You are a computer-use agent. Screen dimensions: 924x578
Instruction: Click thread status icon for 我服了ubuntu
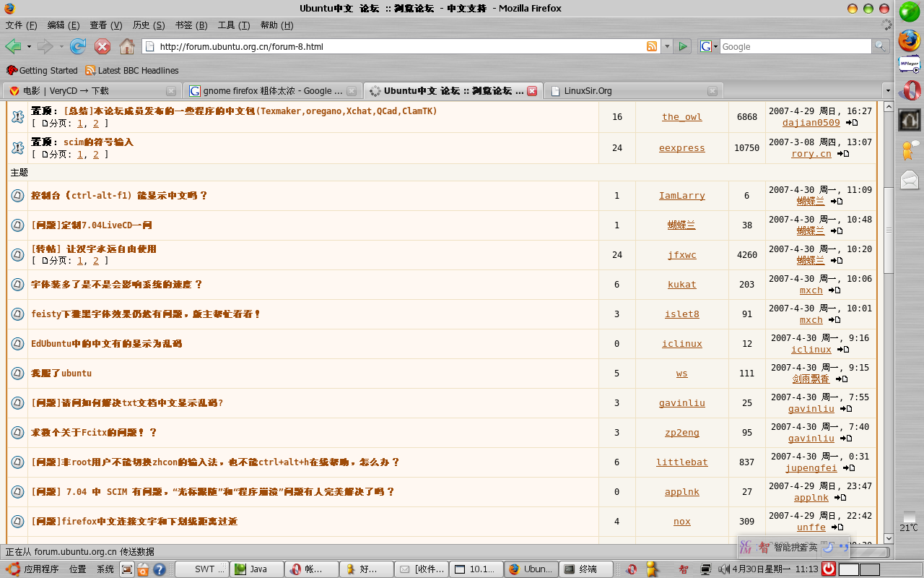point(18,374)
